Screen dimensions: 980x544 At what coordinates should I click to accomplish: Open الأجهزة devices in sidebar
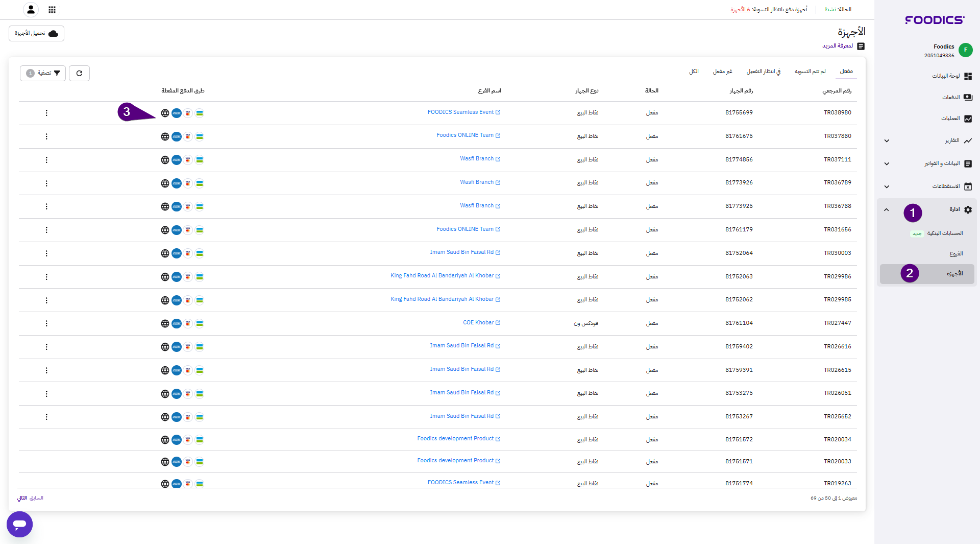[927, 274]
